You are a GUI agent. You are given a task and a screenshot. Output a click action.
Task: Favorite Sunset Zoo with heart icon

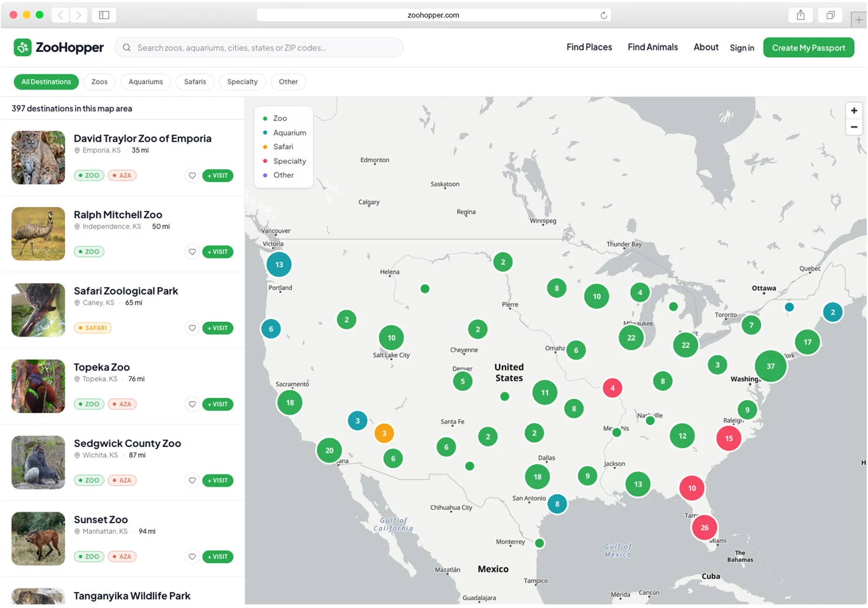192,557
